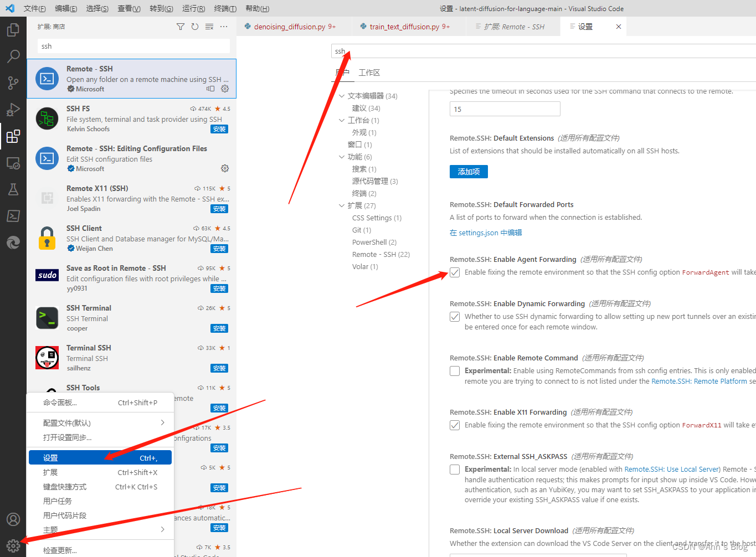Click the extensions search box containing ssh
The image size is (756, 557).
(x=133, y=46)
